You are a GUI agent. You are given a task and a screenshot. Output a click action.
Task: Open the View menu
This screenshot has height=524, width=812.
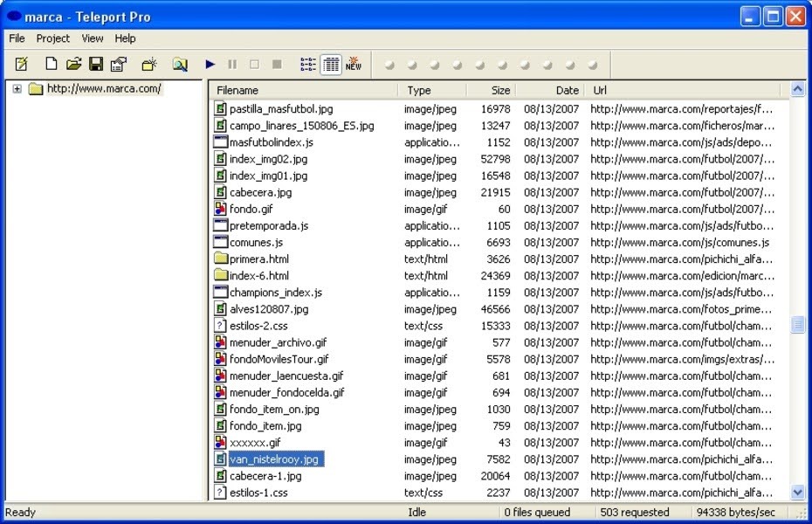point(93,38)
